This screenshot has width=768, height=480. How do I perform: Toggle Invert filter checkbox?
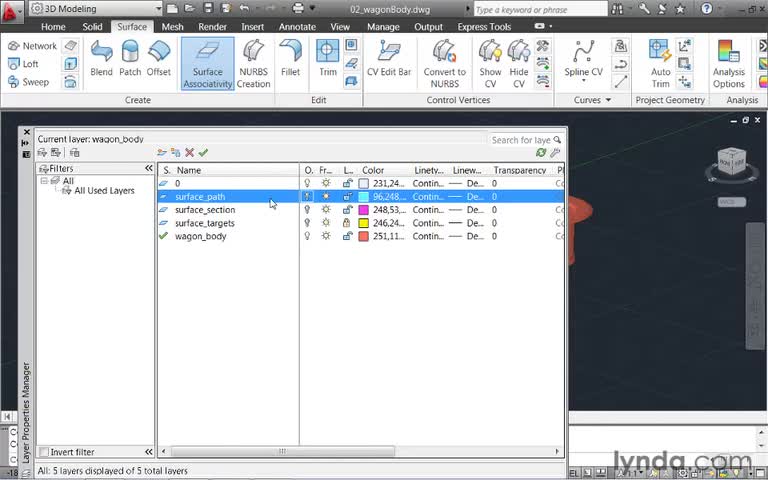click(44, 452)
